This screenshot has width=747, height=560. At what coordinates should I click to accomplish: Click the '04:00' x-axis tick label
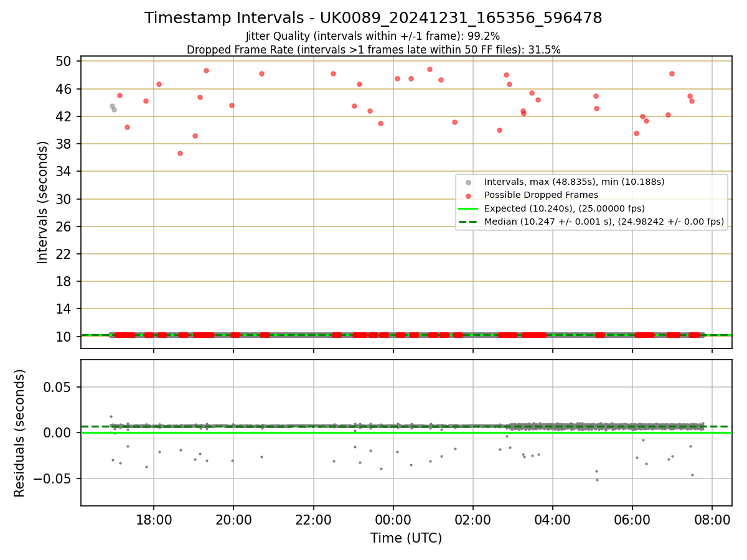tap(553, 520)
